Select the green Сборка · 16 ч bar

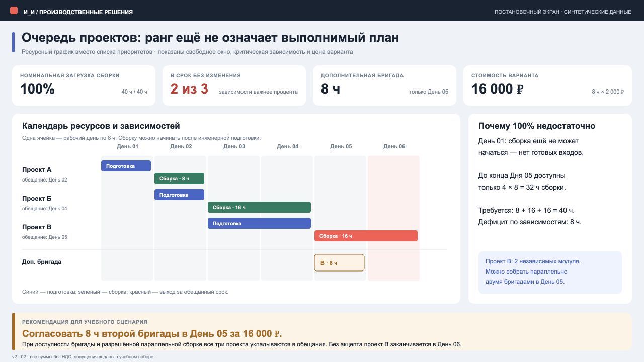tap(259, 207)
